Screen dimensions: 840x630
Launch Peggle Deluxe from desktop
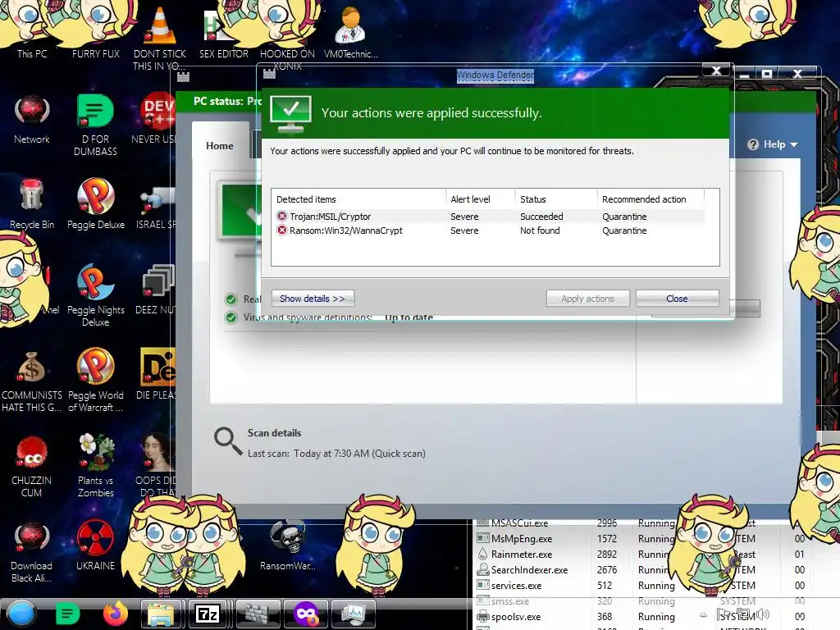(x=96, y=203)
